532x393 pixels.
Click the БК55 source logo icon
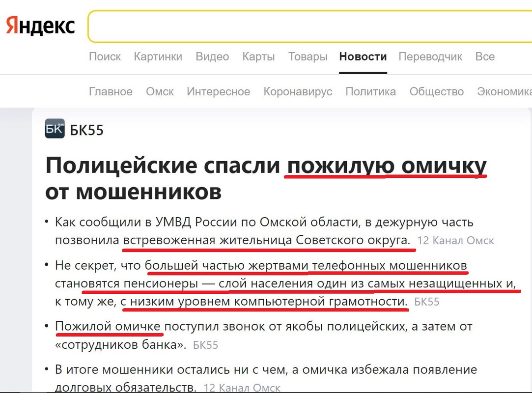tap(55, 128)
